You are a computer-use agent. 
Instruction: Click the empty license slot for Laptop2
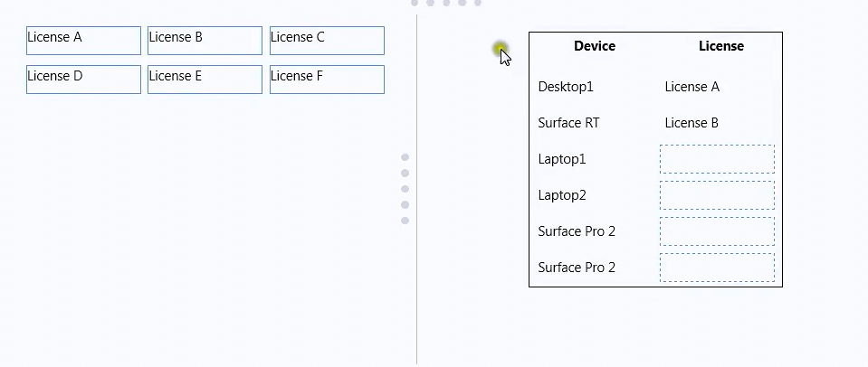pos(717,195)
